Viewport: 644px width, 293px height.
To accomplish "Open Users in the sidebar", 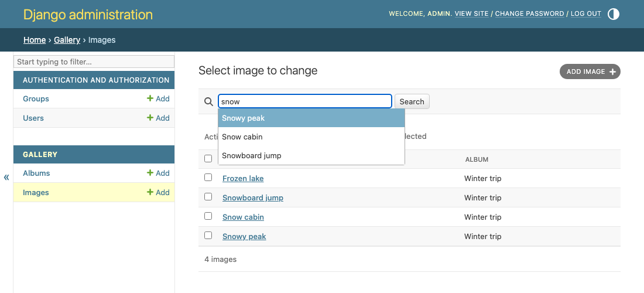I will [33, 118].
